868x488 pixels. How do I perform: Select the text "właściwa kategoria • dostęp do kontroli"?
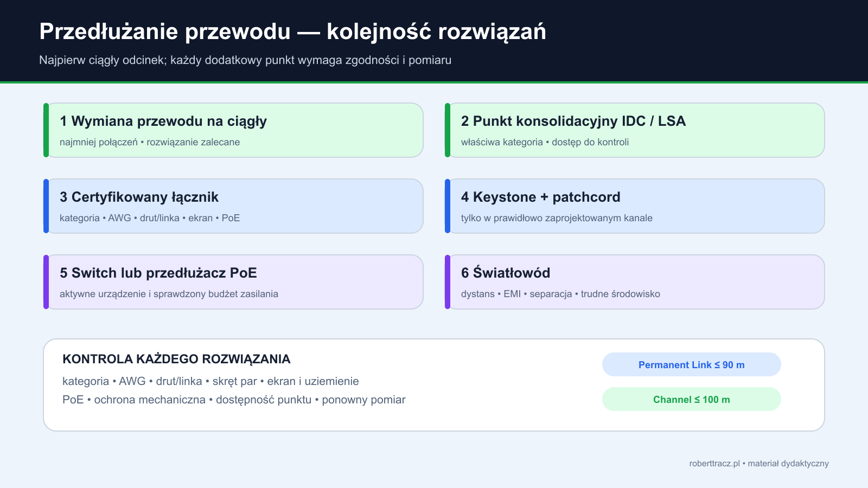tap(545, 142)
